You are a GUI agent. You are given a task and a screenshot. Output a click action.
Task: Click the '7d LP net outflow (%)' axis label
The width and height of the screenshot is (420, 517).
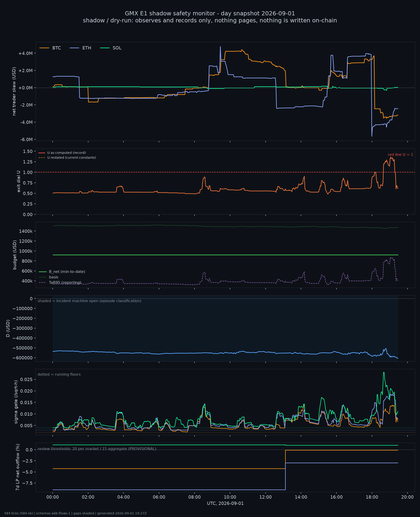(x=17, y=467)
